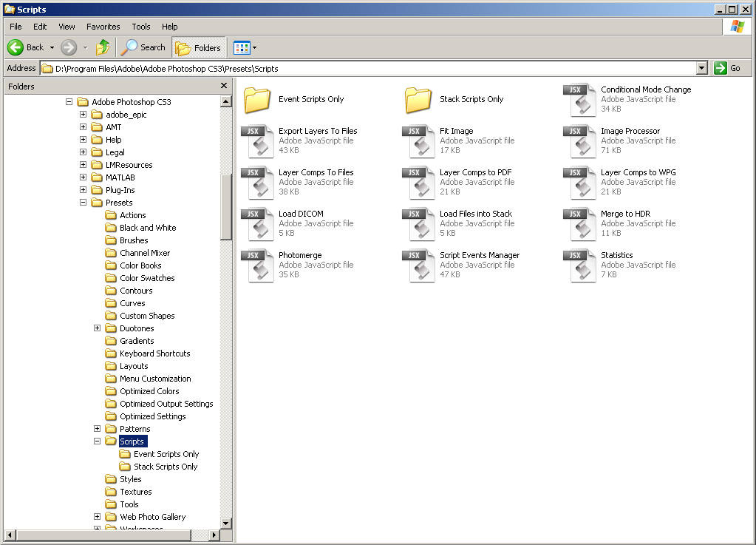Select the Statistics JSX file icon
756x545 pixels.
pos(580,265)
